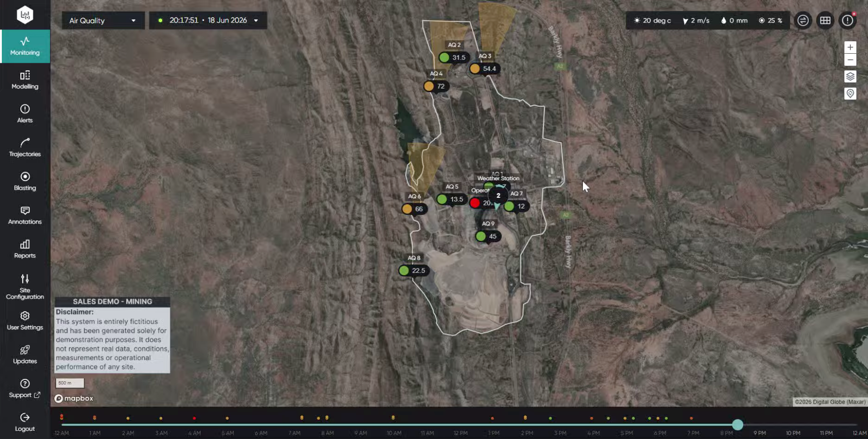Click the timeline event marker at 3 AM

coord(161,418)
